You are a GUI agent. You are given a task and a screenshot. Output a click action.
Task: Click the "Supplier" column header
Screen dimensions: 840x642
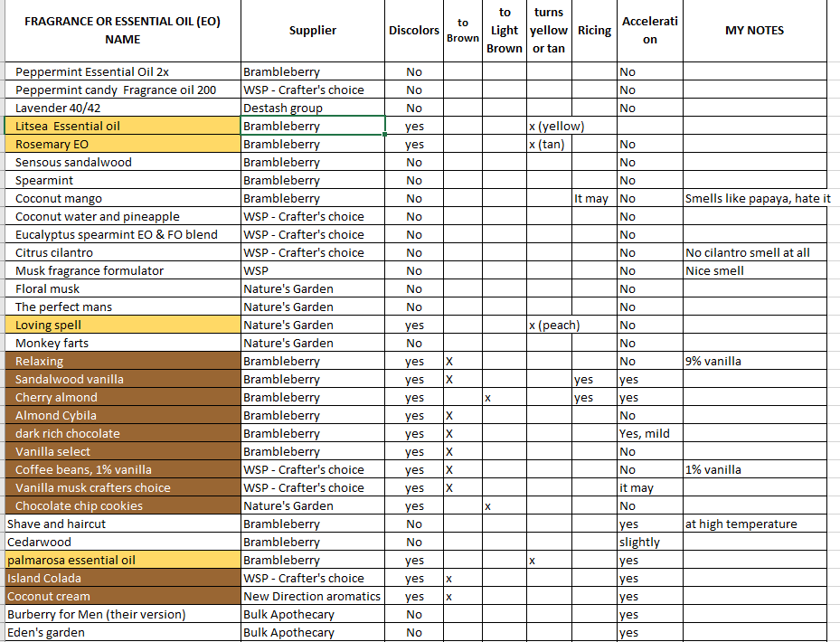point(312,30)
